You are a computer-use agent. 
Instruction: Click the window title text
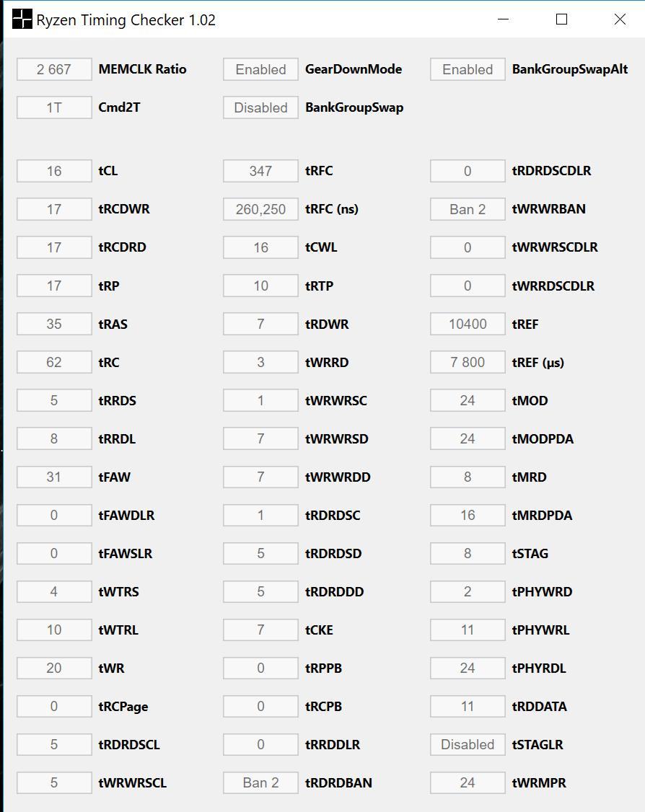[126, 20]
